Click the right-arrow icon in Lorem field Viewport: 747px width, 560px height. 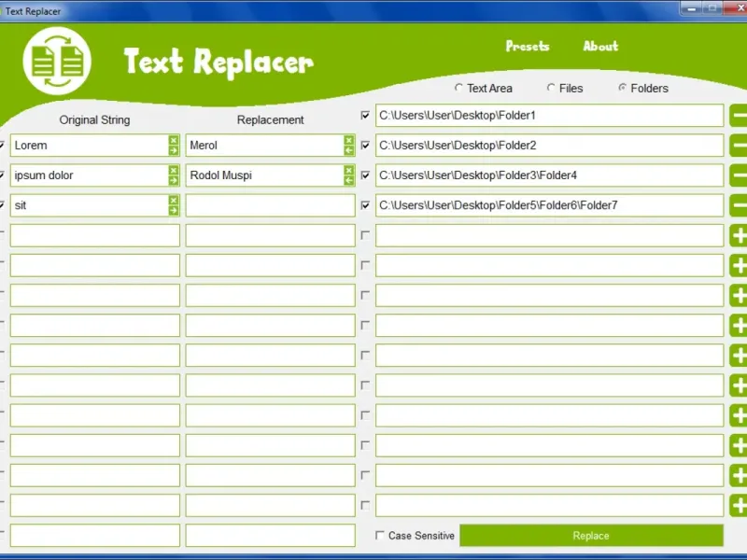pos(174,150)
